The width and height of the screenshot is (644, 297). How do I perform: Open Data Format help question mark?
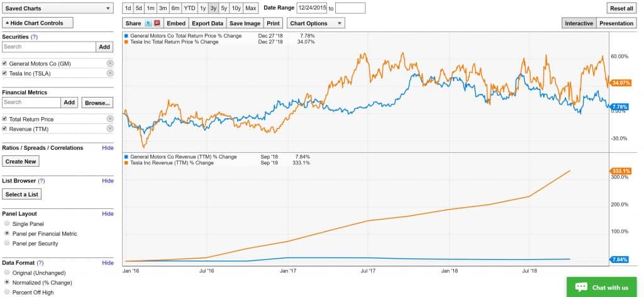pyautogui.click(x=40, y=263)
